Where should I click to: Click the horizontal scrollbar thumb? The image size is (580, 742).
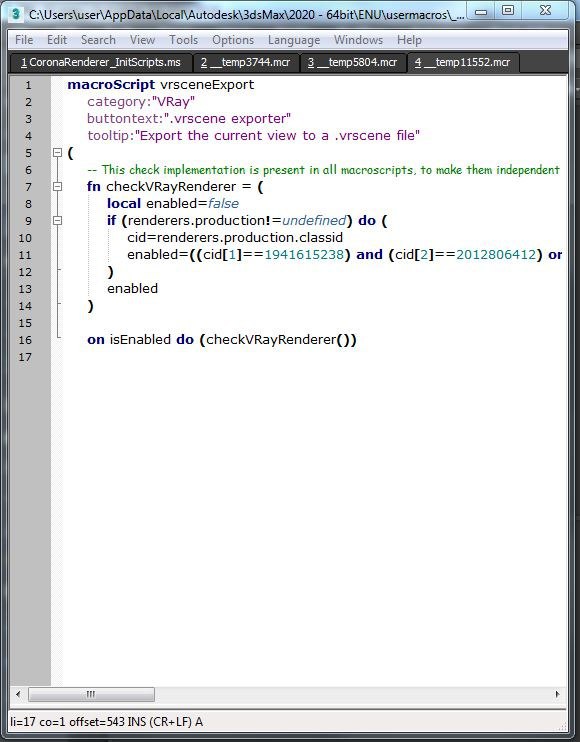pos(91,694)
